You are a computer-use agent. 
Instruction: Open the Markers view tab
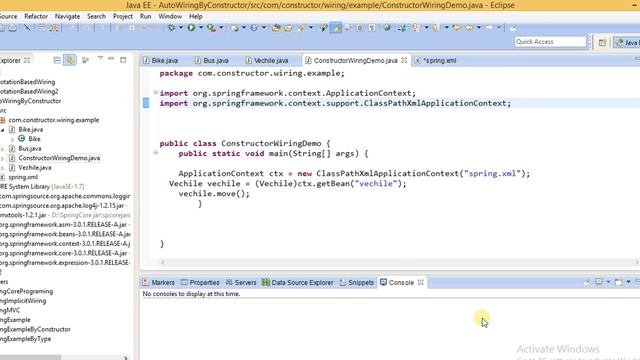pyautogui.click(x=158, y=282)
